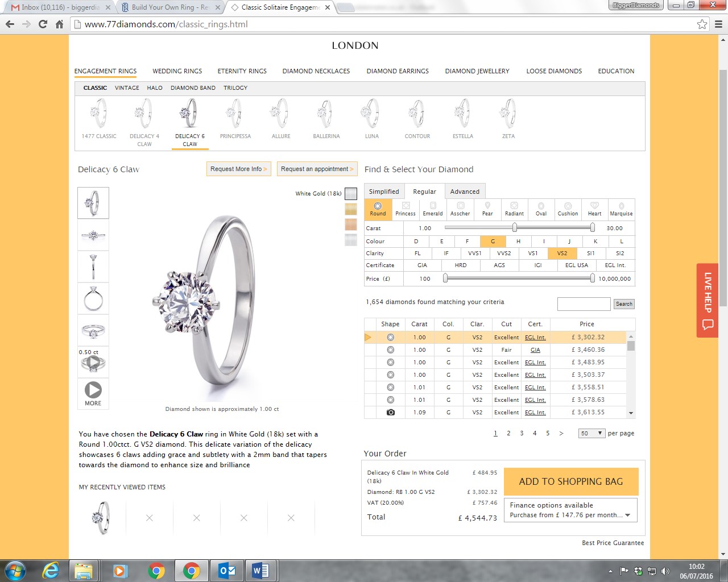Click the browser back arrow
The height and width of the screenshot is (582, 728).
[10, 24]
